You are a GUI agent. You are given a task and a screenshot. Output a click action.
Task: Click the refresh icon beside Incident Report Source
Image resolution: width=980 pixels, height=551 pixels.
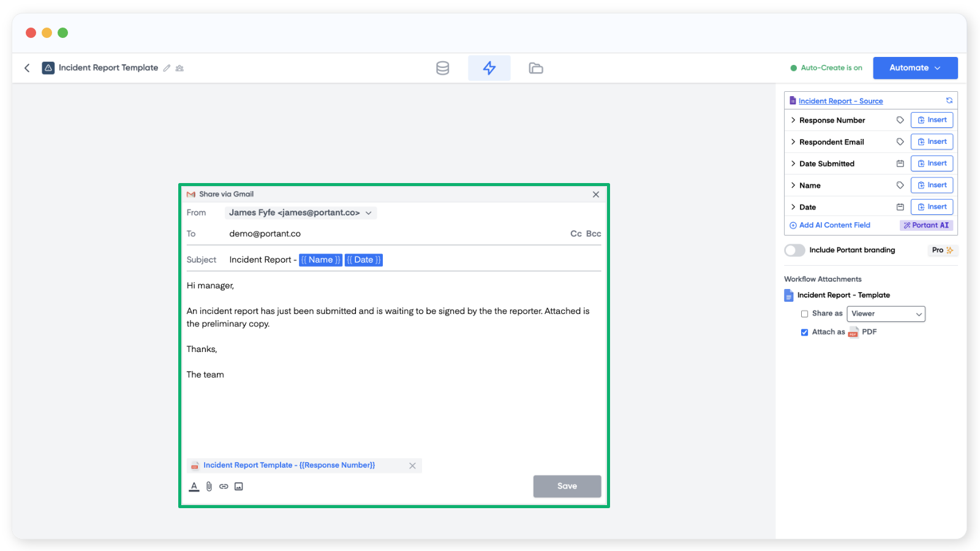click(949, 100)
